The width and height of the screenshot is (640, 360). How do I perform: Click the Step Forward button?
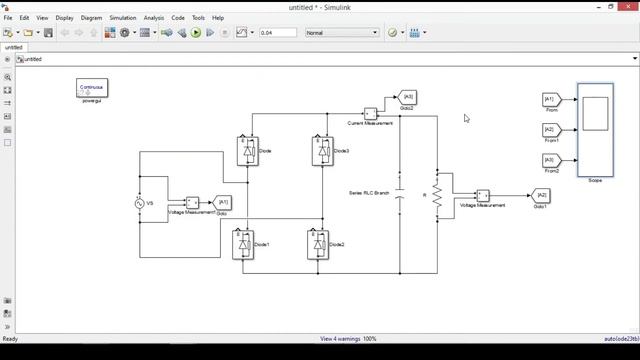(210, 33)
